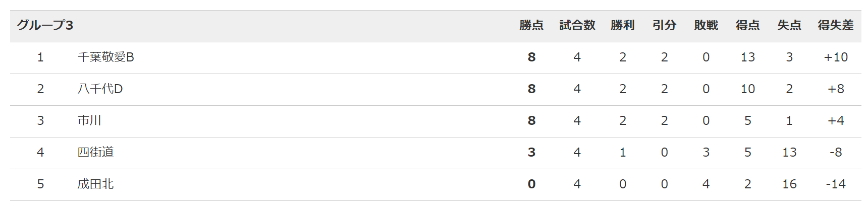Image resolution: width=868 pixels, height=209 pixels.
Task: Click 四街道's points value 3
Action: 531,153
